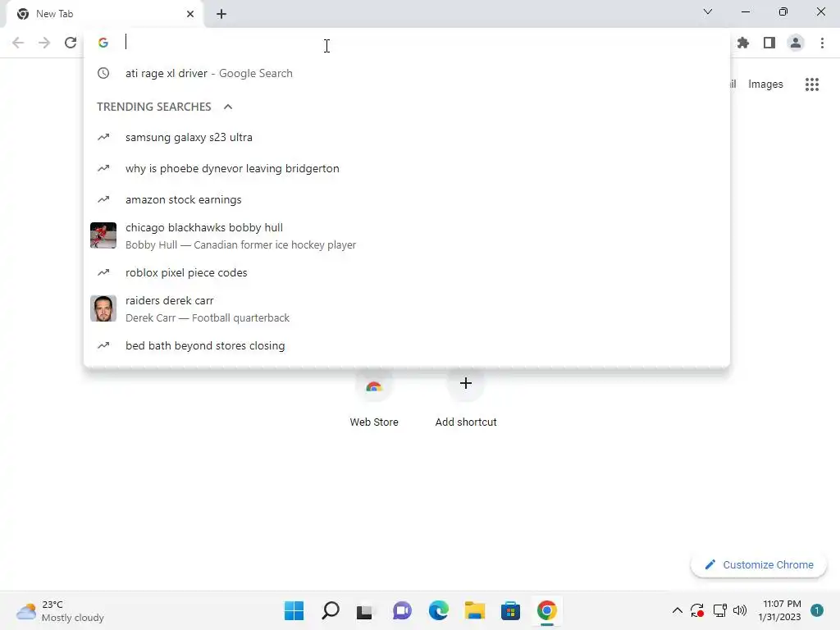Click the Google G icon in address bar
Screen dimensions: 840x630
[103, 43]
